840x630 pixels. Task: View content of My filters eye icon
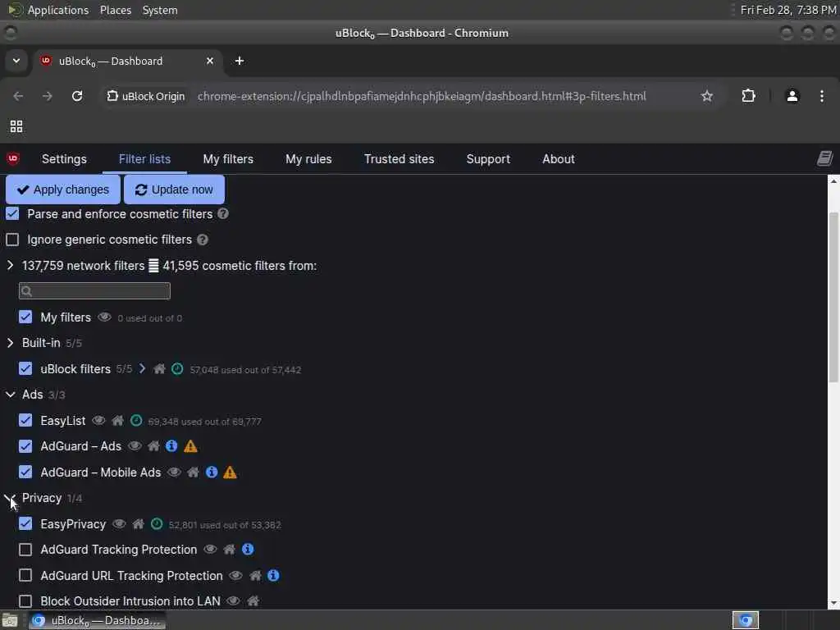tap(104, 317)
